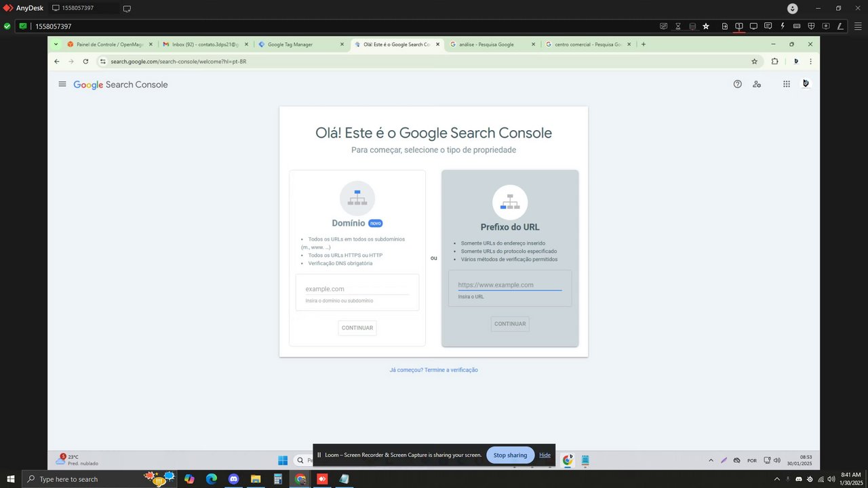Open AnyDesk actions lightning icon
Screen dimensions: 868x488
783,26
